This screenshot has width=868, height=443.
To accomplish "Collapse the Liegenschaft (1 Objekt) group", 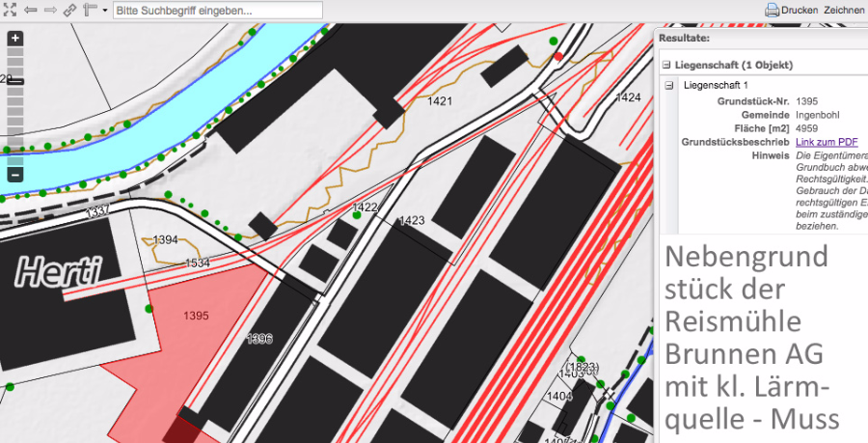I will coord(665,65).
